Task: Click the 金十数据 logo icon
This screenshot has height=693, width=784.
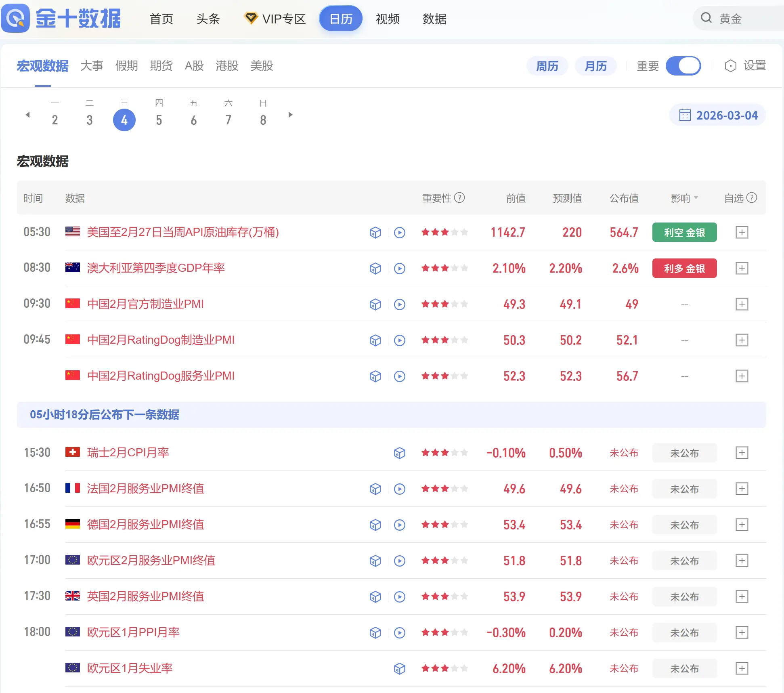Action: (x=16, y=18)
